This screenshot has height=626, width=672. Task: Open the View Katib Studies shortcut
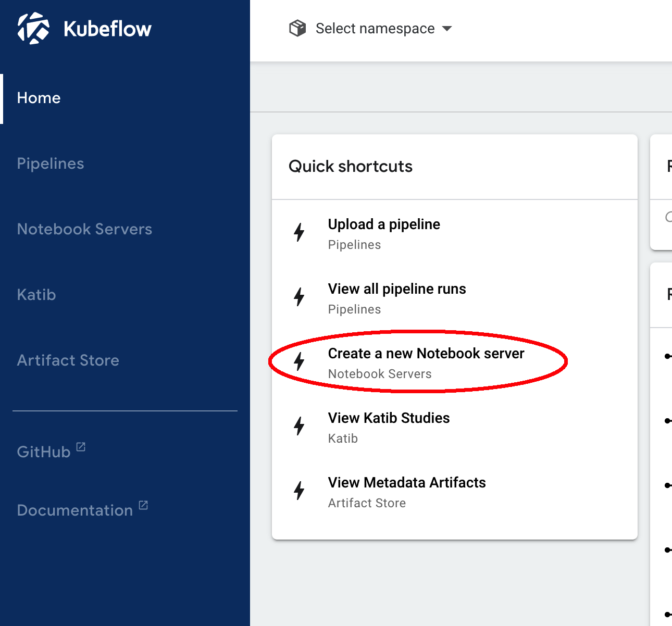[389, 418]
